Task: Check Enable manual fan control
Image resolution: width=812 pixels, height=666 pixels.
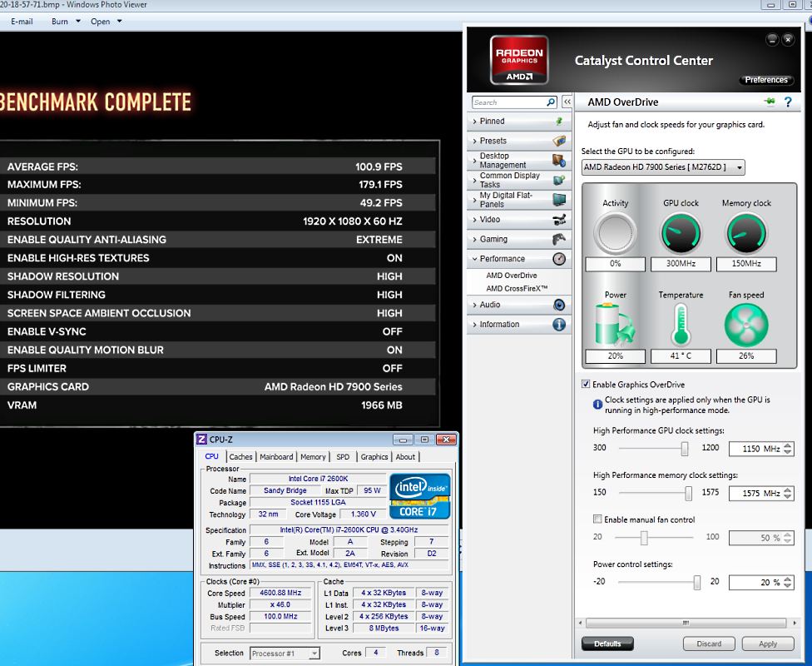Action: click(597, 519)
